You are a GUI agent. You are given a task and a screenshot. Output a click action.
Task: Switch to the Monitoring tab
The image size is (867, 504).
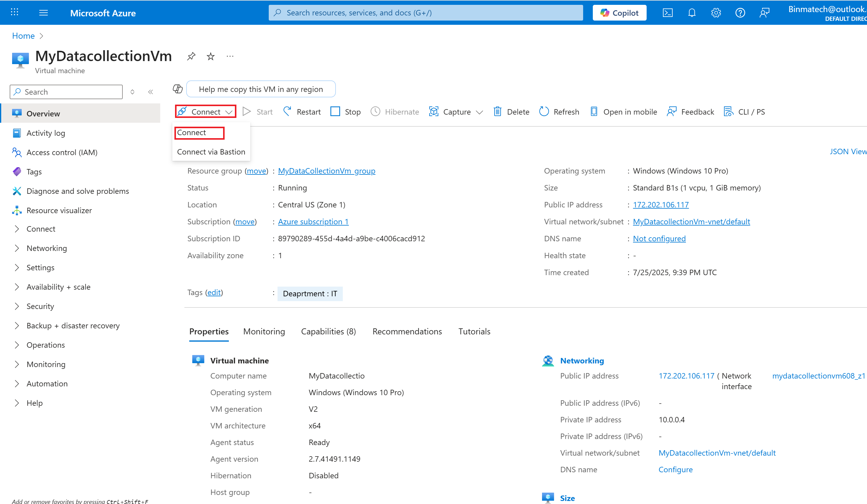264,331
